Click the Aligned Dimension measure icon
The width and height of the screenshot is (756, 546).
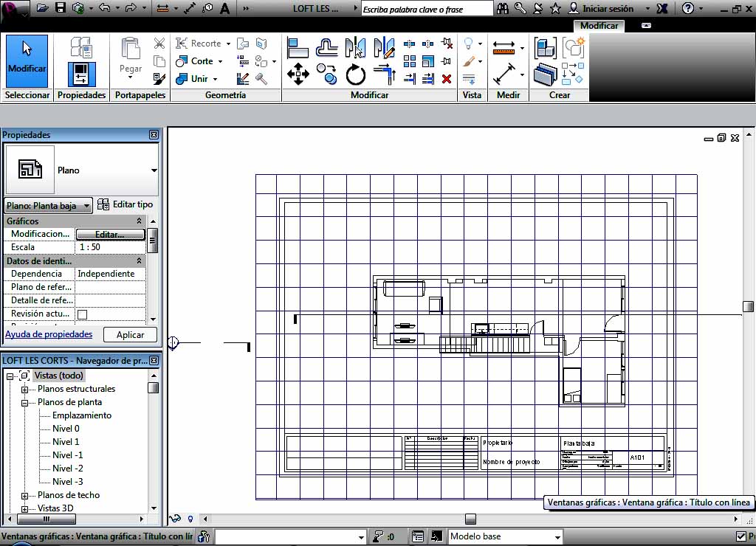pos(504,74)
